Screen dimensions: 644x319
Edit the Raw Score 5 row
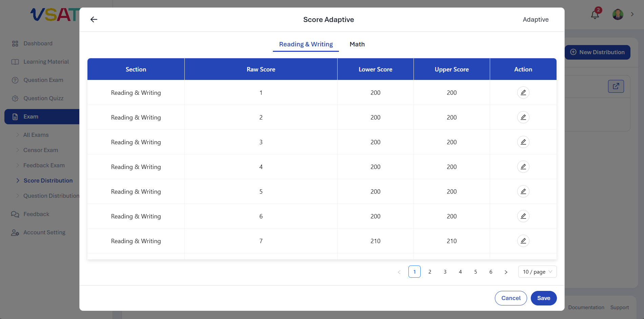[x=523, y=191]
